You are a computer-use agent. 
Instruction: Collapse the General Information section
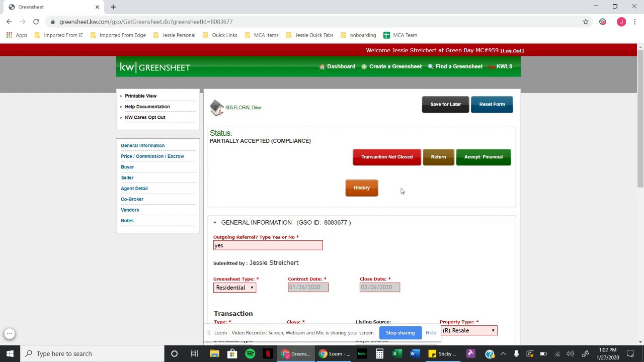point(215,223)
